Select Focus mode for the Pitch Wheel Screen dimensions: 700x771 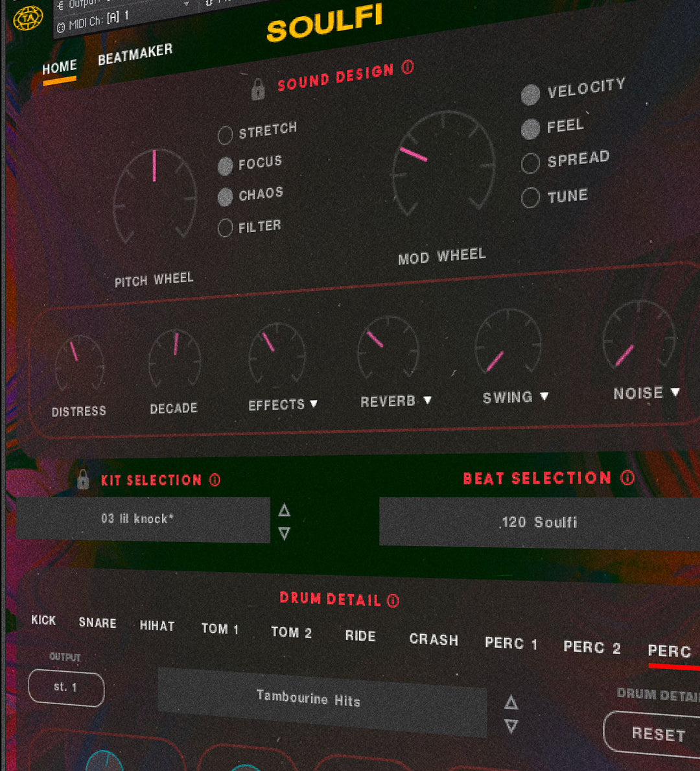(x=225, y=166)
